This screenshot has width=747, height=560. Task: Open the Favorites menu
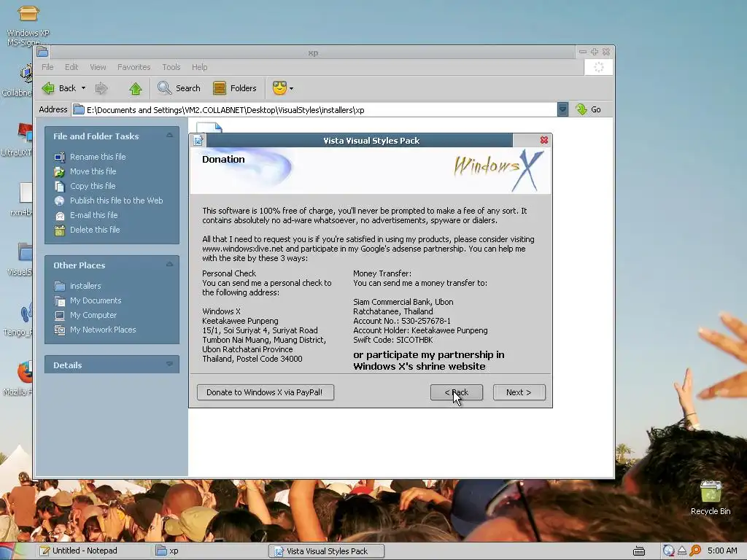click(134, 67)
